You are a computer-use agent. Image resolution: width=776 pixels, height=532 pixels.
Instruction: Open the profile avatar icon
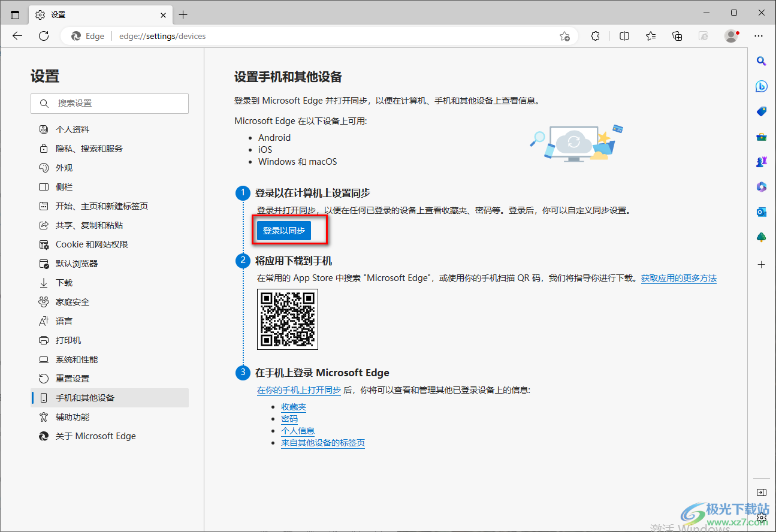(732, 36)
